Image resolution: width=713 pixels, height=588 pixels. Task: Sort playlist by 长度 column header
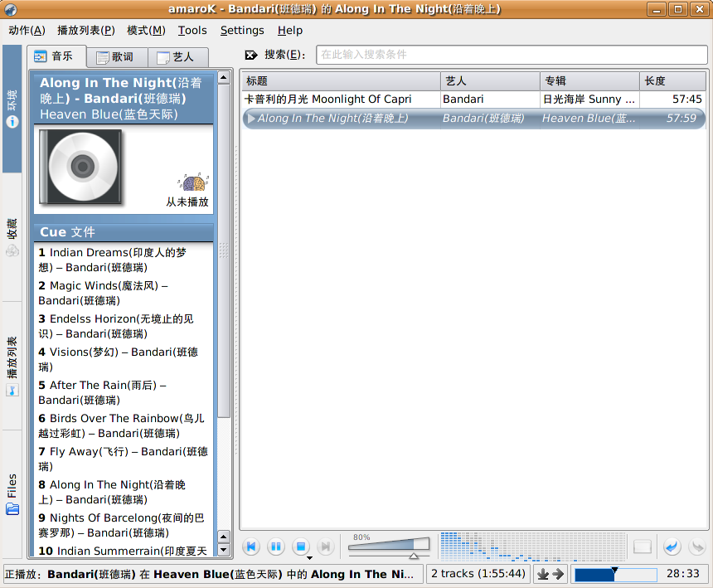pyautogui.click(x=672, y=81)
